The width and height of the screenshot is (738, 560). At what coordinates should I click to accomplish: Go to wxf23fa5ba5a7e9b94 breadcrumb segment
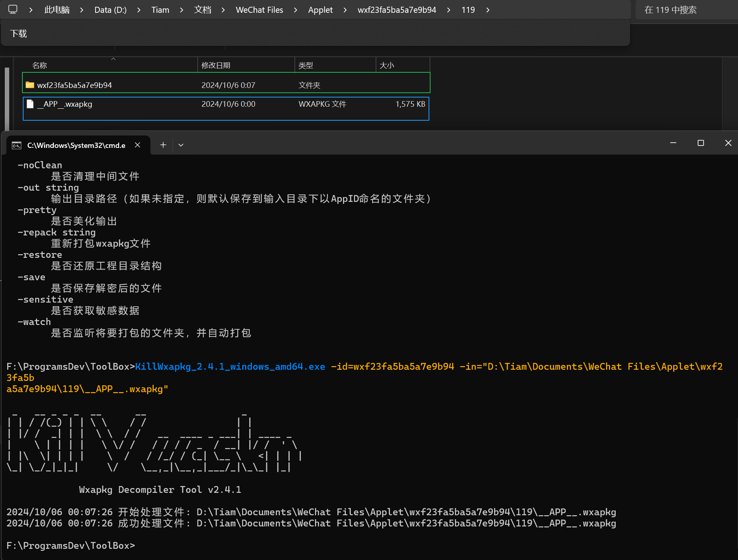pos(397,10)
